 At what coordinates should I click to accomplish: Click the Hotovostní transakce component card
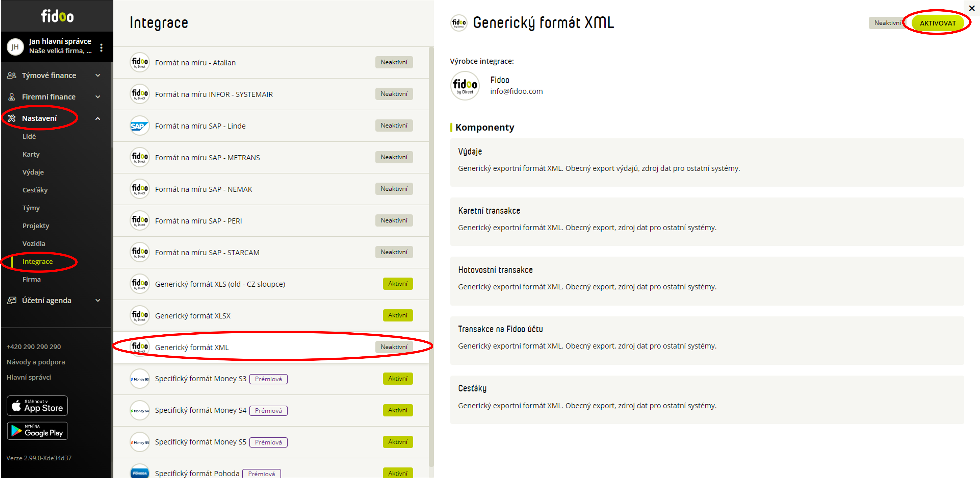(707, 281)
